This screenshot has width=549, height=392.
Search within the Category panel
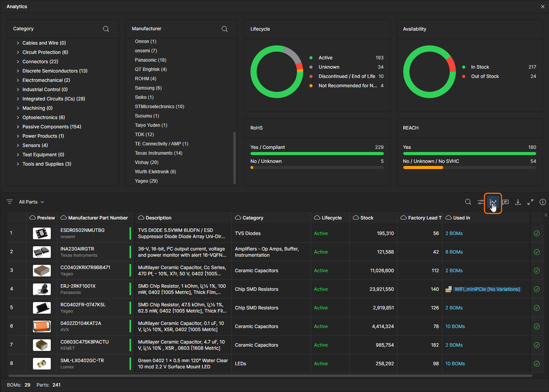pos(106,29)
